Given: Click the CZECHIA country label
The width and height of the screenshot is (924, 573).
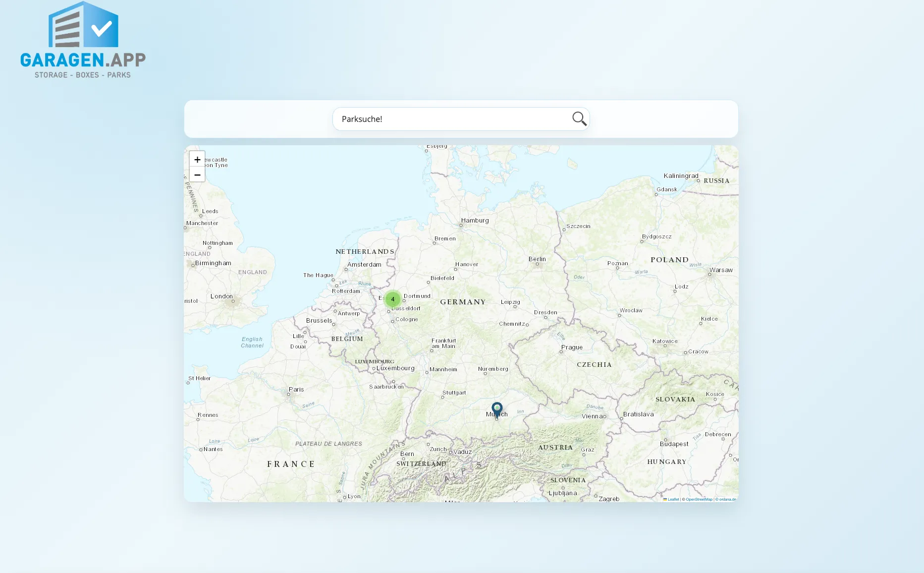Looking at the screenshot, I should pos(594,365).
